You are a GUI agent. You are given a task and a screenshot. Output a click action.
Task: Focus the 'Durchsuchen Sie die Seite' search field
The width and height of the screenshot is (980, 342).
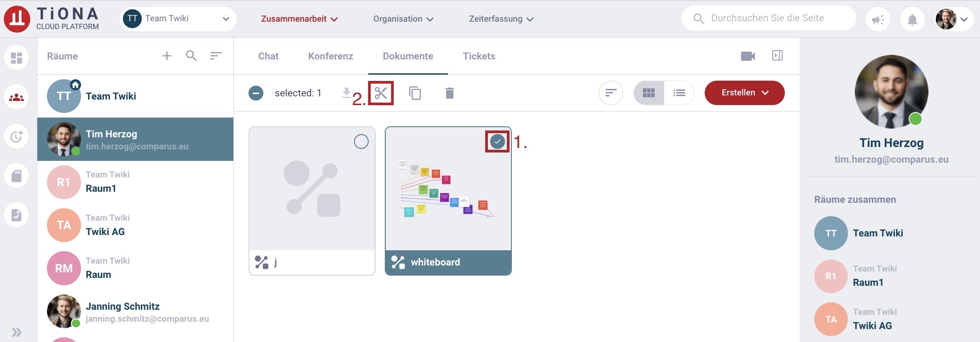[769, 18]
